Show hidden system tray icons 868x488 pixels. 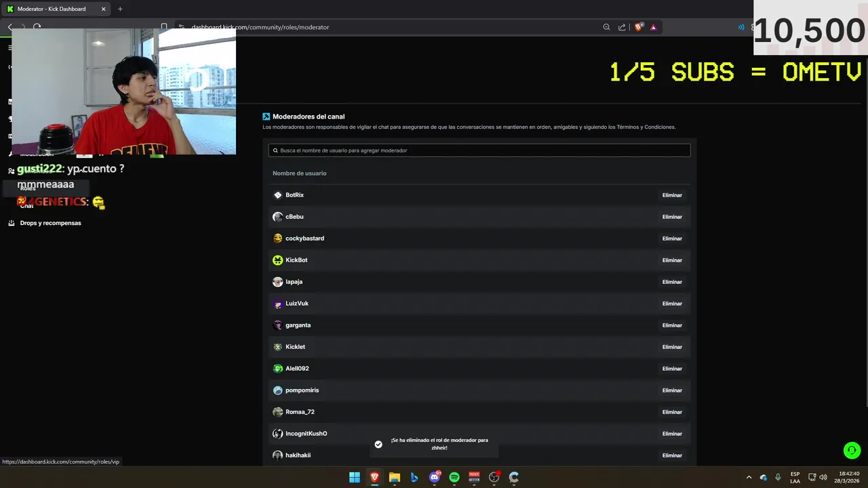click(749, 477)
